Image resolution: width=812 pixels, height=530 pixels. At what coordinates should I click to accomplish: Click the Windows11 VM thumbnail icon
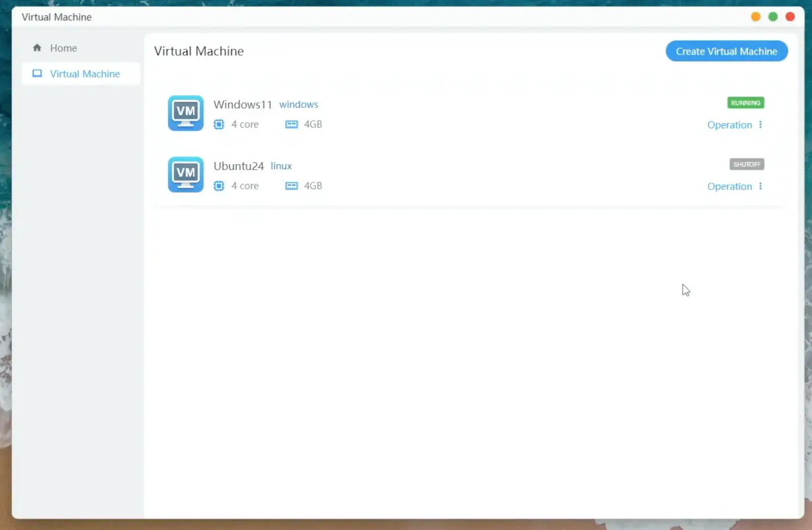[185, 113]
